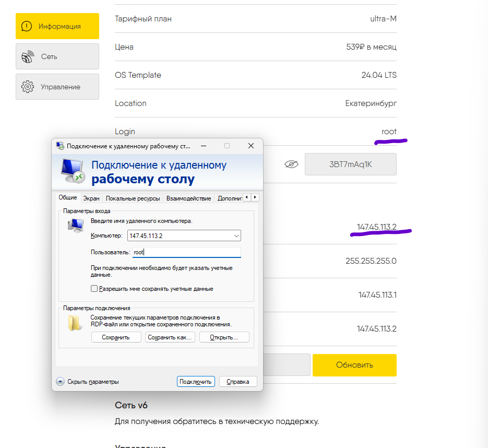Click the computer icon in Параметры входа
The height and width of the screenshot is (448, 488).
[76, 225]
